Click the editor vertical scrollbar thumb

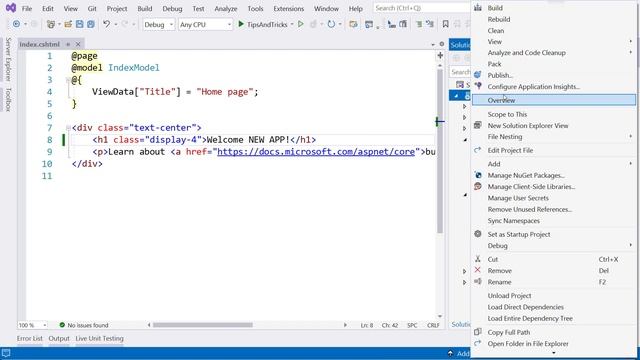[440, 151]
